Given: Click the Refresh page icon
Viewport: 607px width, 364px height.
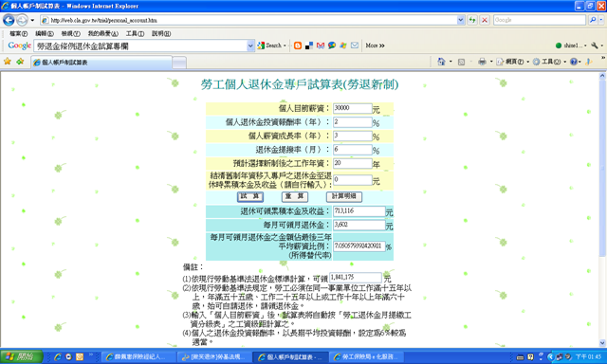Looking at the screenshot, I should click(x=472, y=20).
